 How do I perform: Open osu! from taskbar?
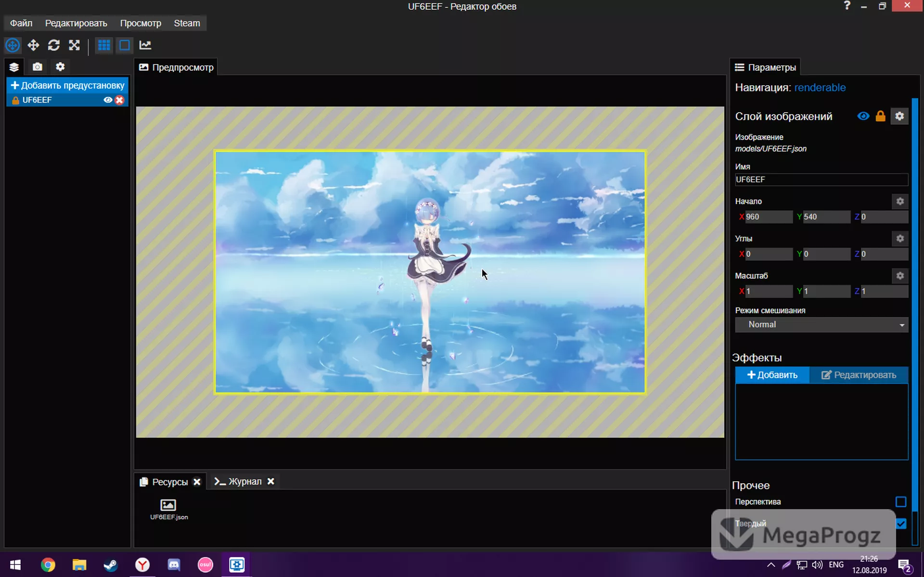pos(205,564)
